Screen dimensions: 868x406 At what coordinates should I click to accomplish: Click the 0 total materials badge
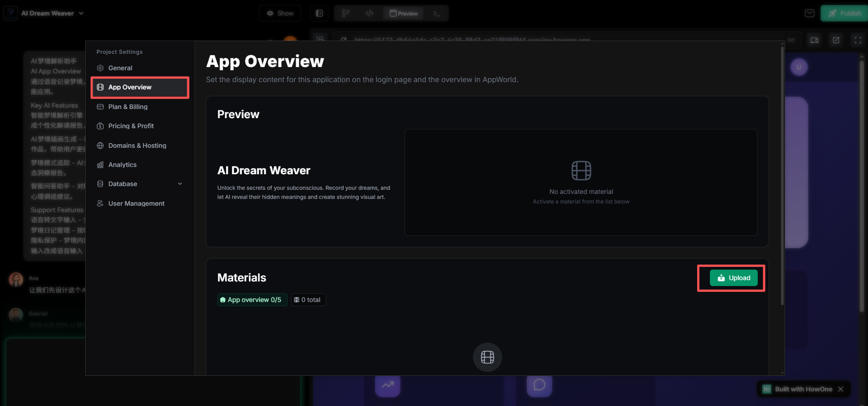(x=308, y=300)
